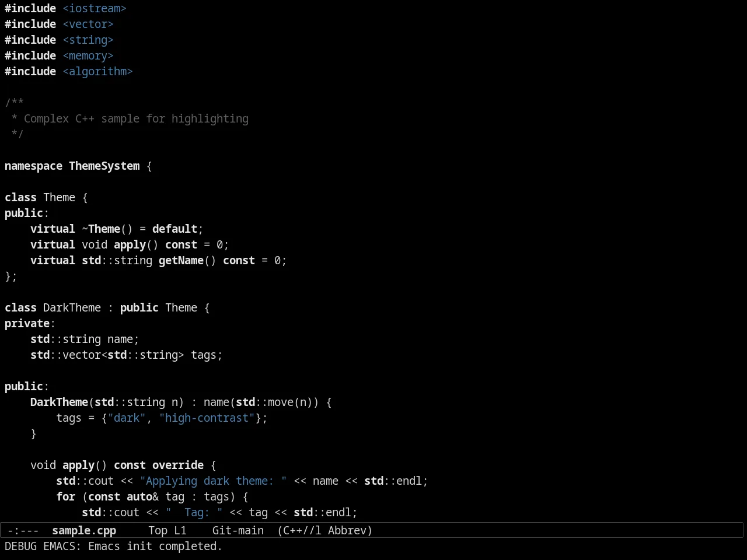Viewport: 747px width, 560px height.
Task: Click 'tags;' member in vector declaration
Action: pos(207,355)
